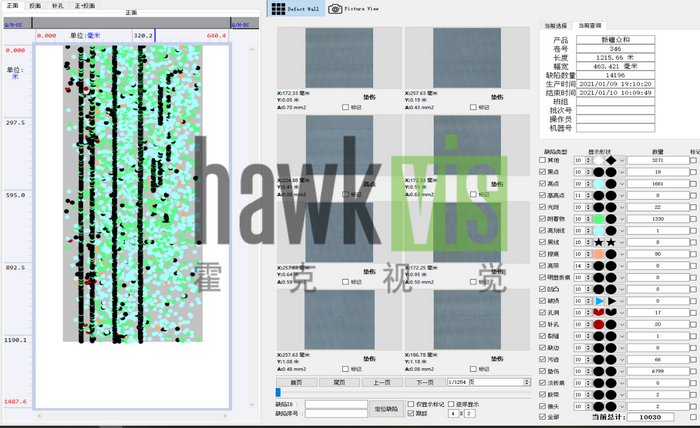
Task: Enable 逆序显示 checkbox
Action: coord(451,404)
